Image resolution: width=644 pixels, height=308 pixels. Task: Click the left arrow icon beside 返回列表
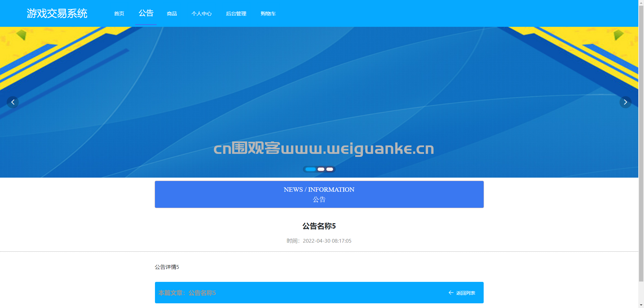pos(451,293)
